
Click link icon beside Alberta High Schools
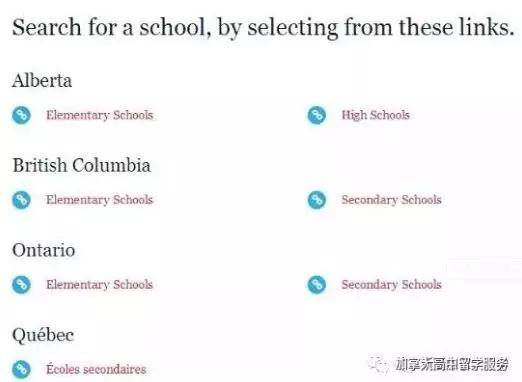316,115
